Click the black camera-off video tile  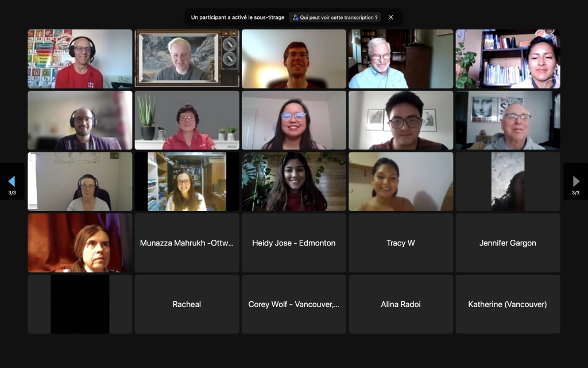coord(80,304)
